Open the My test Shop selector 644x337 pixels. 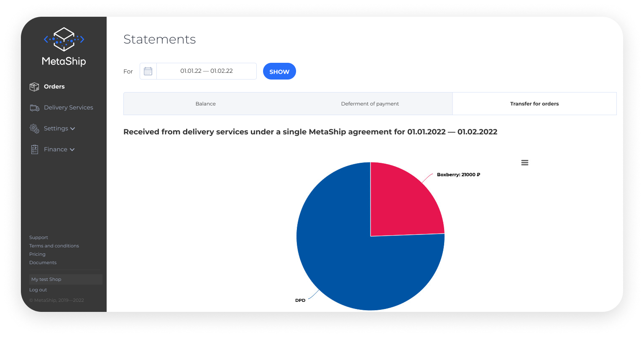coord(66,279)
